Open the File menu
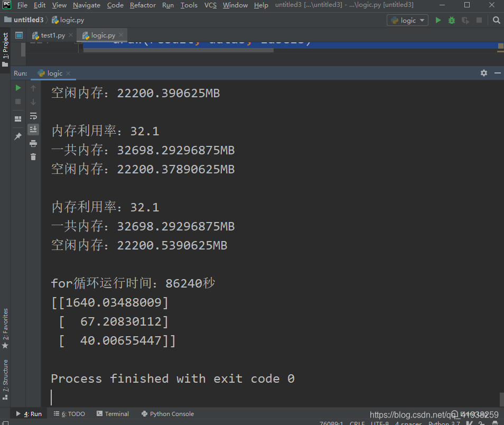This screenshot has width=504, height=425. click(x=22, y=5)
